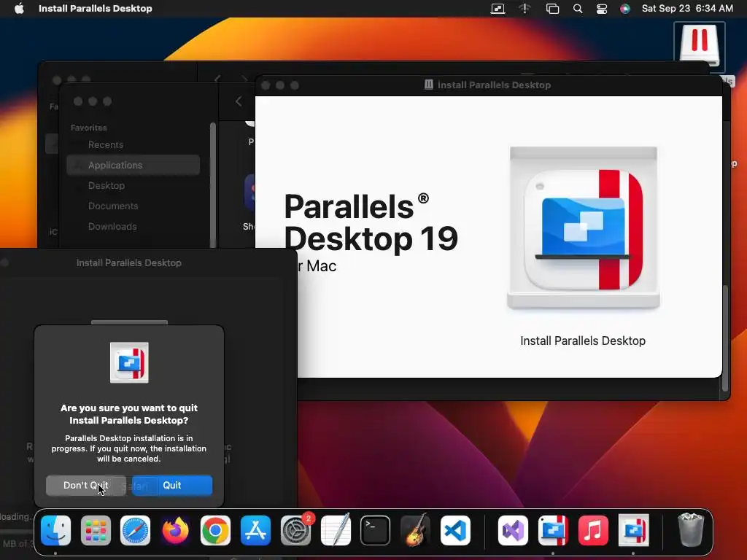Click the Favorites heading in Finder sidebar
Image resolution: width=747 pixels, height=560 pixels.
(x=88, y=128)
